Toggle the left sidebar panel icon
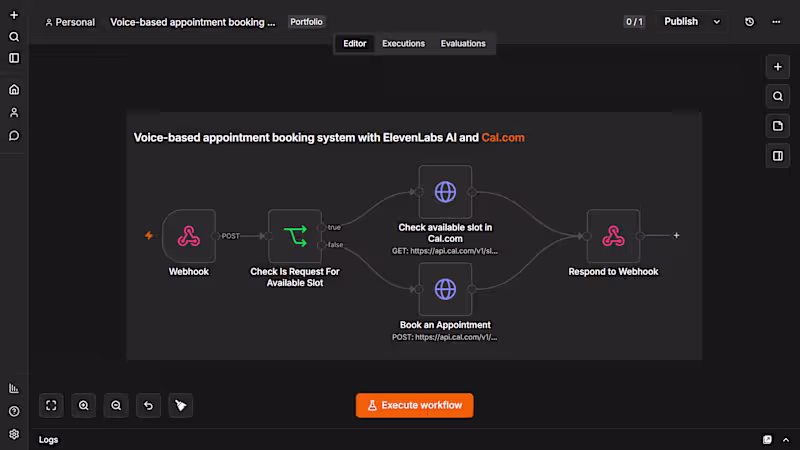Screen dimensions: 800x450 pos(14,58)
